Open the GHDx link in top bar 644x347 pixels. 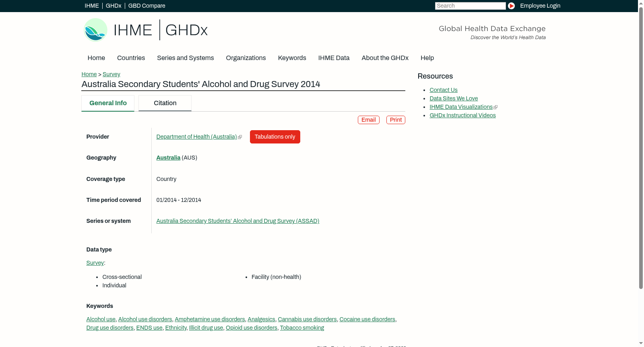coord(114,6)
